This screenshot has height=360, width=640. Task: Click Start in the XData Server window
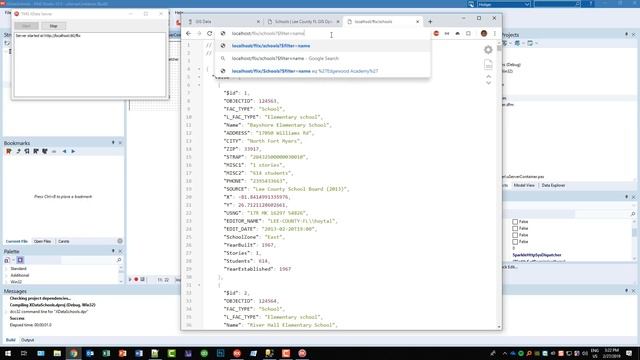click(x=27, y=26)
